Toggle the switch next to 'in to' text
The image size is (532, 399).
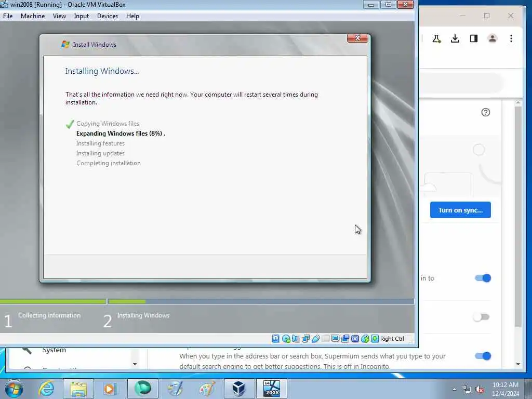coord(483,278)
